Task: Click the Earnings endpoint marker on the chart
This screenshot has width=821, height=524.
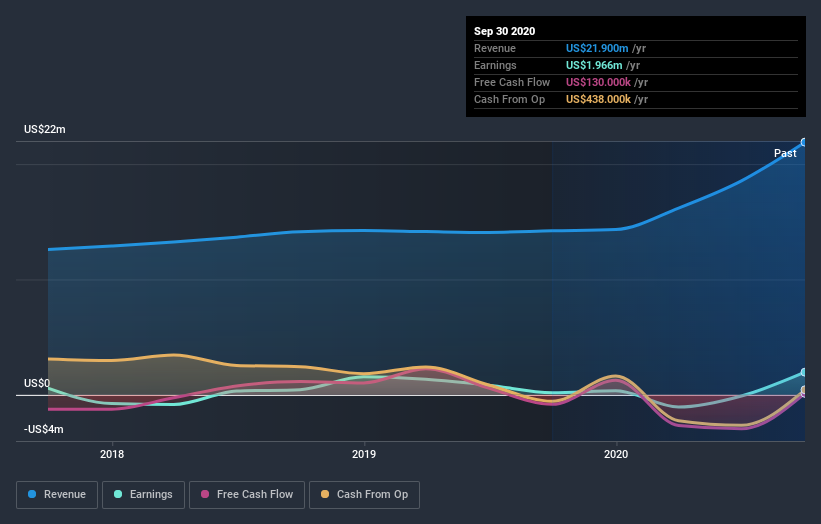Action: click(804, 373)
